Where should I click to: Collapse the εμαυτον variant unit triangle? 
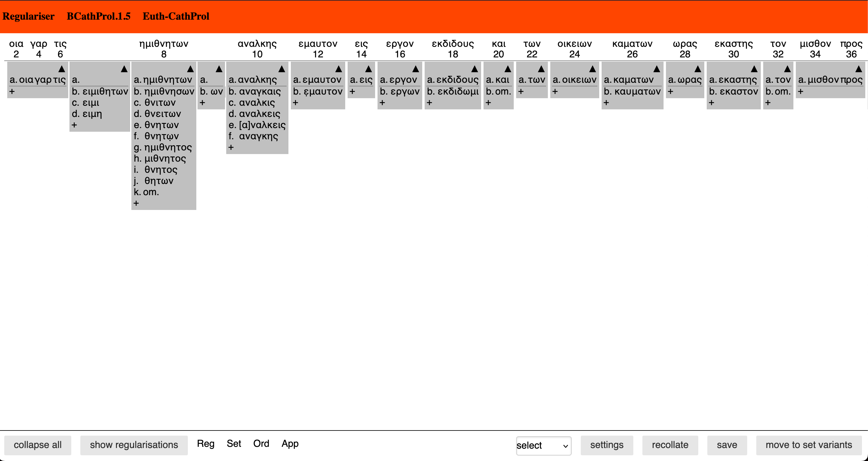[339, 69]
